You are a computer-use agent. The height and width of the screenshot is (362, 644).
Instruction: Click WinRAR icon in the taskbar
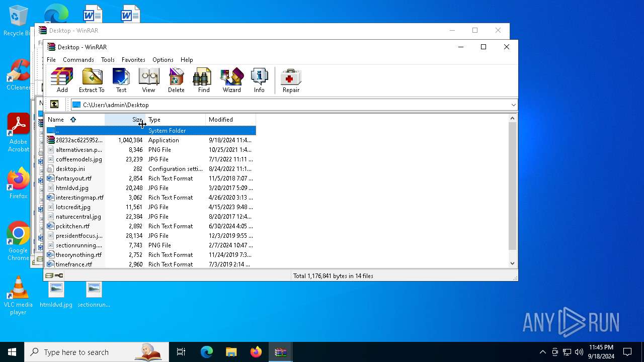(x=281, y=352)
